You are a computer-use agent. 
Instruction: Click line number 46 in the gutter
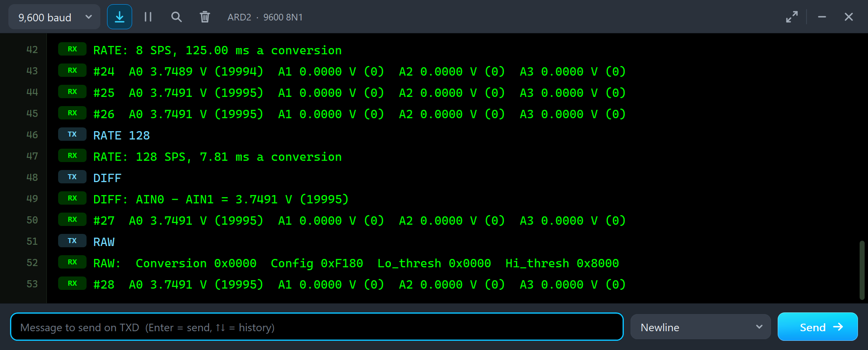[32, 135]
